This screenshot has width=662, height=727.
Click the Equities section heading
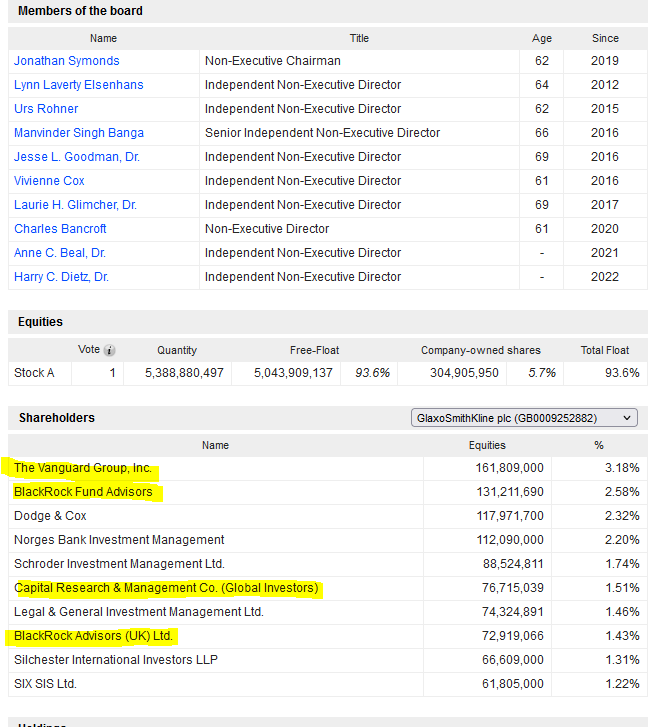[40, 322]
